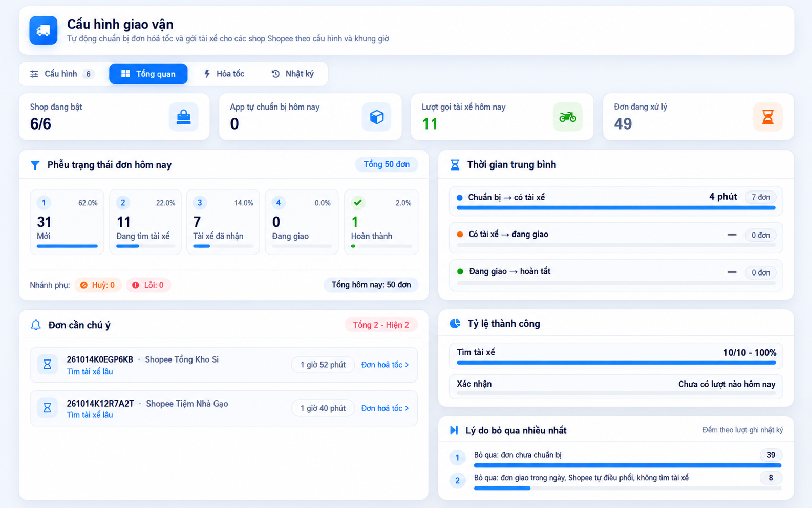Click Đang giao → hoàn tất row label

(509, 271)
